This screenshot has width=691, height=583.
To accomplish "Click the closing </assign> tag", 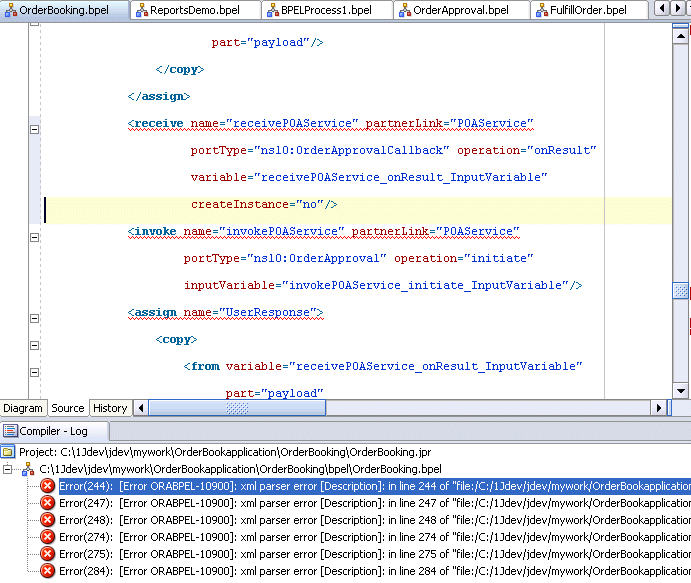I will tap(159, 97).
